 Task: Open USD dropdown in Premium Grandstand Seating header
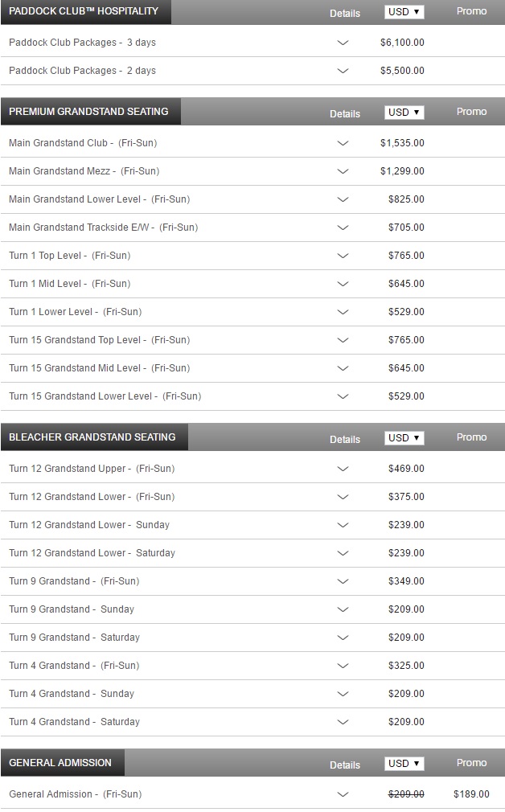point(404,113)
